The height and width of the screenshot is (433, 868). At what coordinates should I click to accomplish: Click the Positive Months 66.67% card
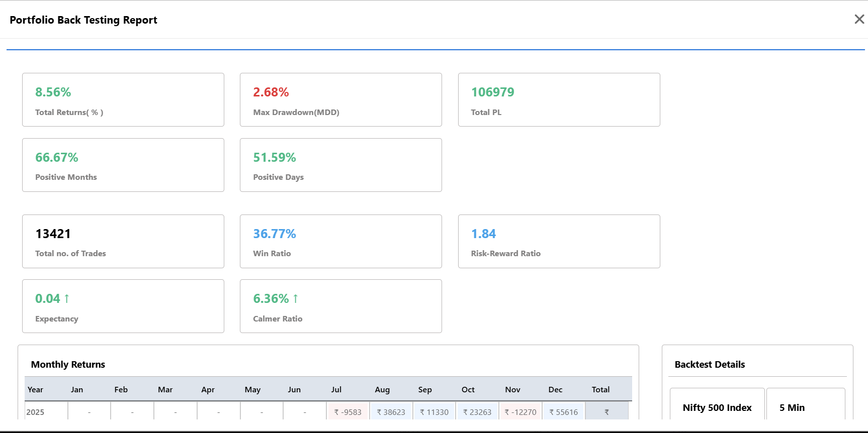point(123,165)
